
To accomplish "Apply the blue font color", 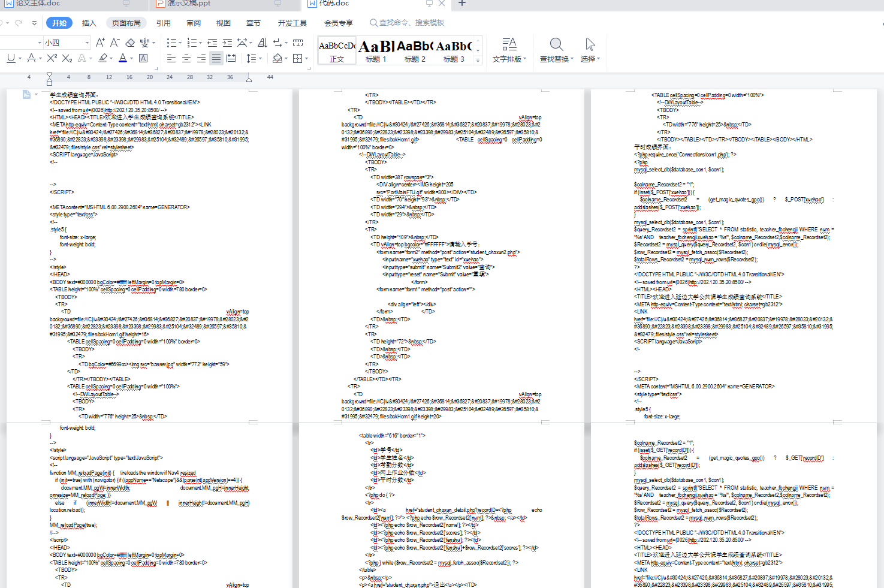I will tap(123, 58).
